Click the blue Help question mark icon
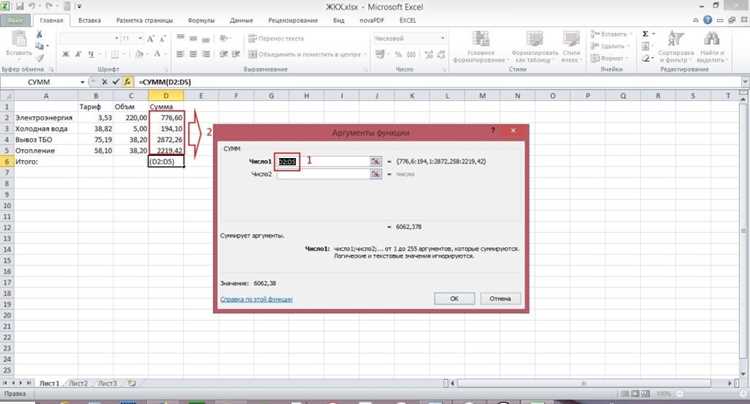This screenshot has height=404, width=750. [x=707, y=20]
